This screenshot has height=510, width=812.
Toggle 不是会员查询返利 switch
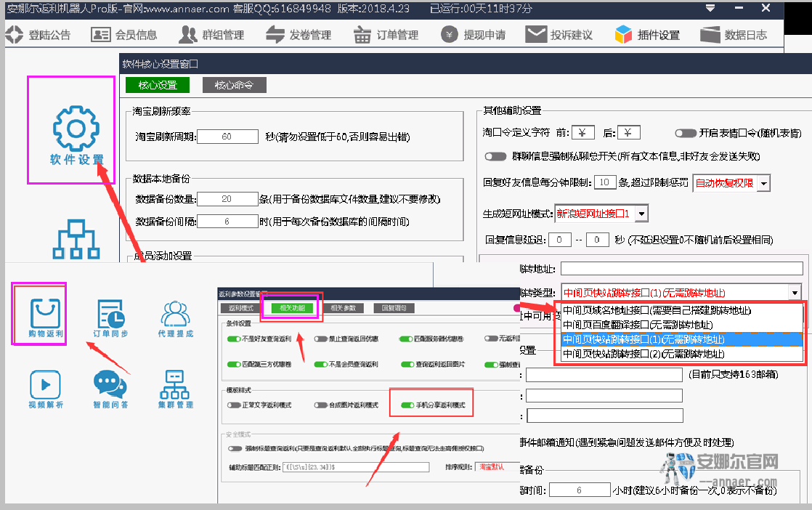click(x=321, y=365)
